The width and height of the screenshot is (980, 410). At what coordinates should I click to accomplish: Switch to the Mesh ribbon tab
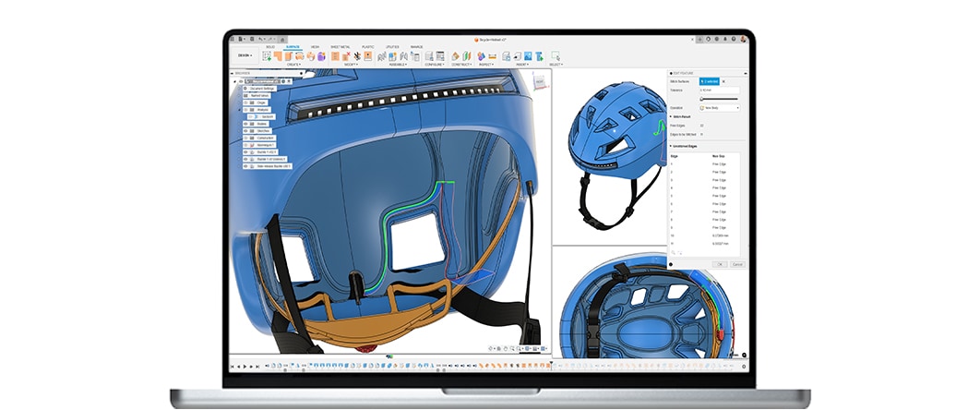tap(315, 46)
